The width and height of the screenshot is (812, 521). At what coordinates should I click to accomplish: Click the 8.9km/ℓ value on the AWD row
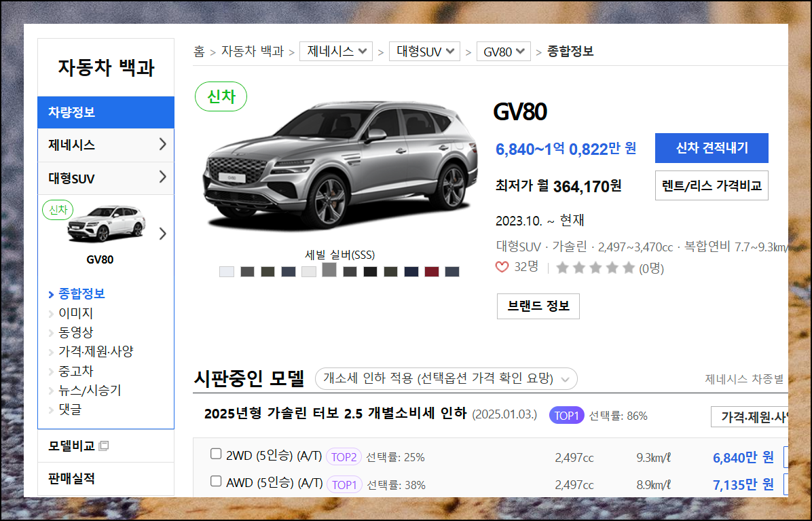(x=654, y=485)
